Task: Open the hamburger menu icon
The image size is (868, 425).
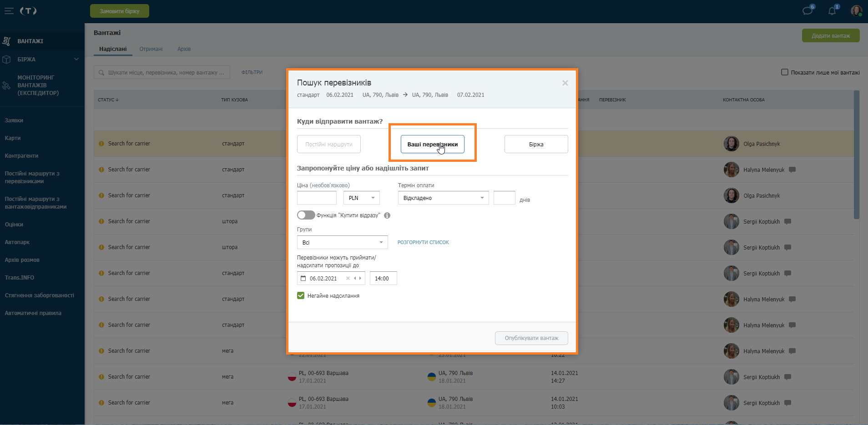Action: [9, 11]
